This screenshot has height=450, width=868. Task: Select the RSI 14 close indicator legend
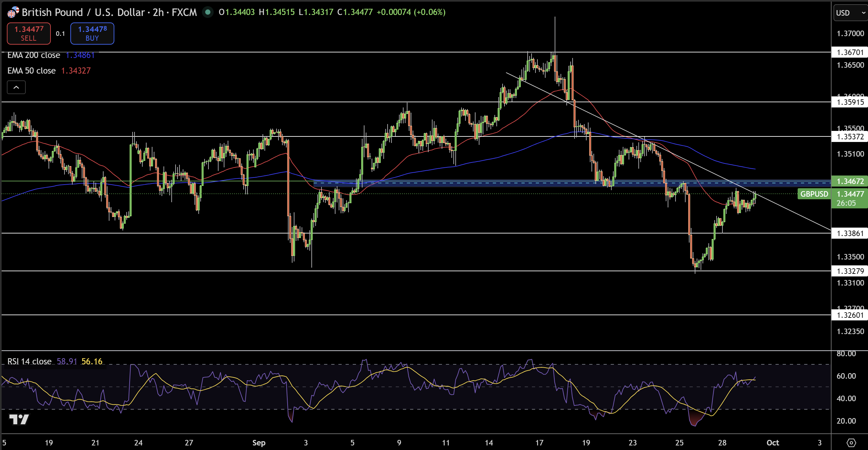[x=30, y=361]
